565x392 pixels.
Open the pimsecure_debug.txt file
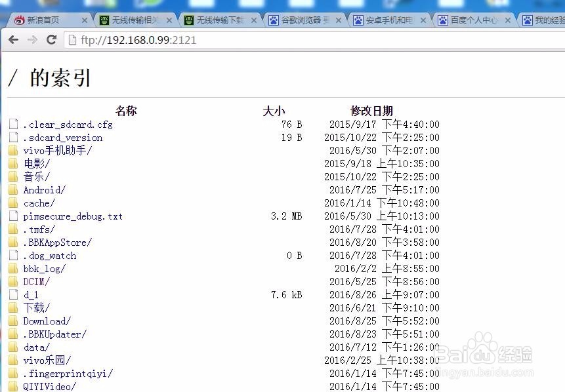point(72,216)
